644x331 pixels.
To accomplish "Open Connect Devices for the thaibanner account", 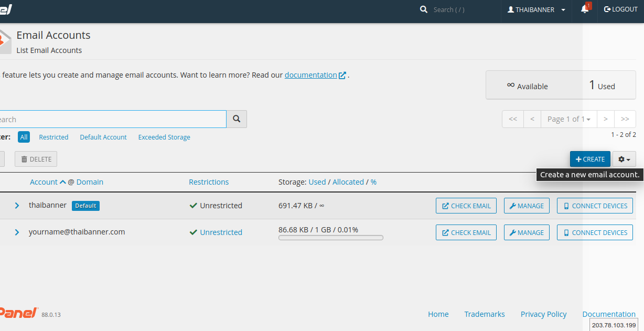I will pos(594,206).
